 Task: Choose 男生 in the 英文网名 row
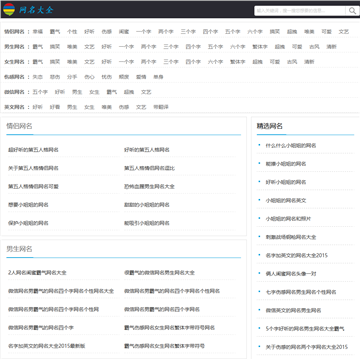pyautogui.click(x=72, y=107)
